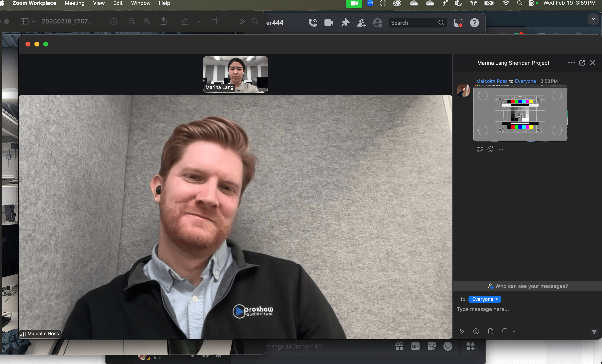Send the chat message arrow
Image resolution: width=602 pixels, height=364 pixels.
[594, 332]
